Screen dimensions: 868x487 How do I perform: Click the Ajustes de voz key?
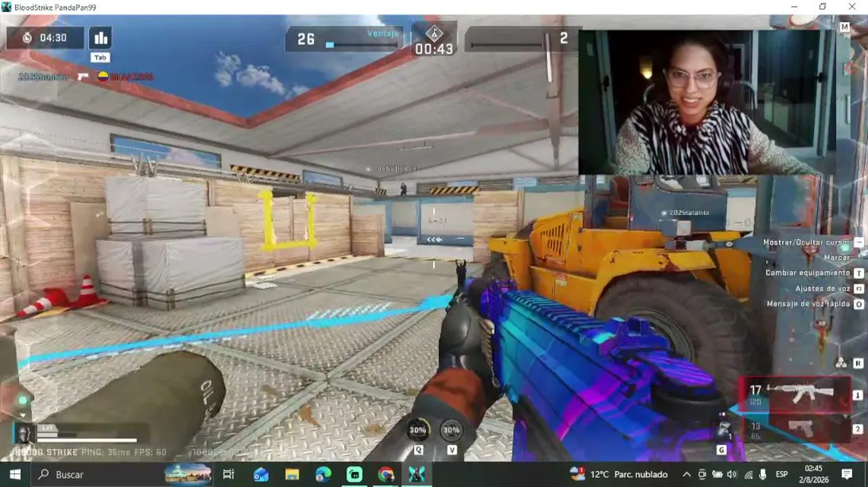859,289
